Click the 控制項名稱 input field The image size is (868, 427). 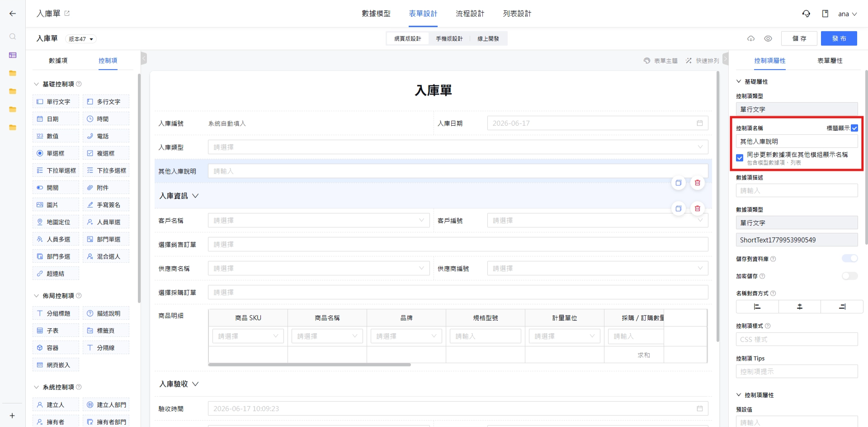click(797, 142)
